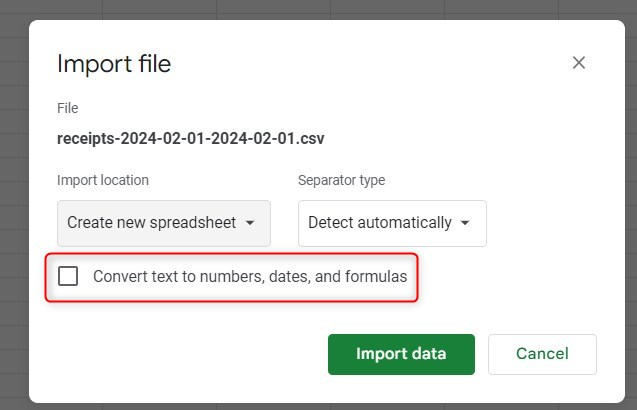Open the Import location dropdown
Image resolution: width=637 pixels, height=410 pixels.
point(163,223)
